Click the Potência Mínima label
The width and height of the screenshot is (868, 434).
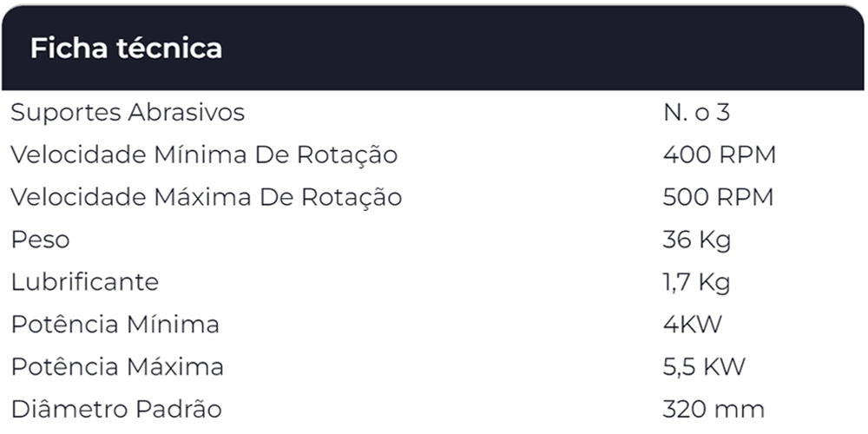tap(115, 325)
